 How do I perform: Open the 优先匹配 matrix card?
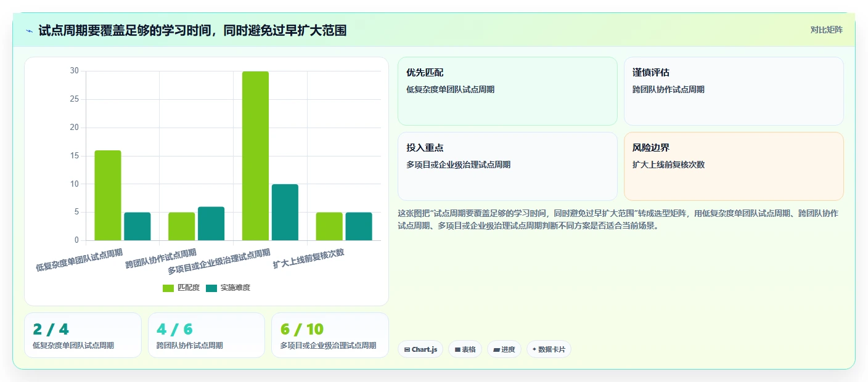tap(507, 91)
